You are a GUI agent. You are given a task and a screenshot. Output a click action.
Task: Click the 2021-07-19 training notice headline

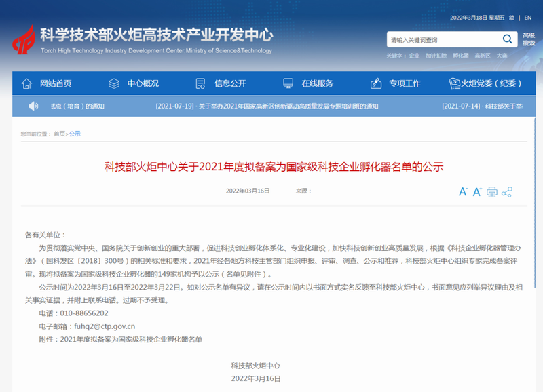point(267,106)
